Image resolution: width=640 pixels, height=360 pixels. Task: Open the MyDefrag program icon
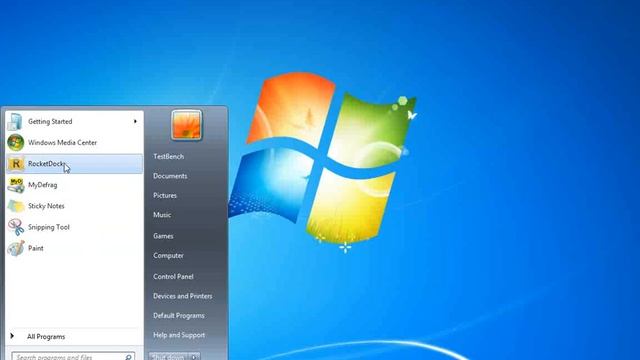(x=16, y=185)
